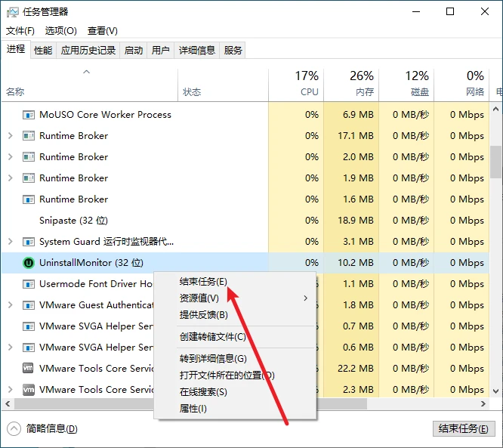
Task: Click the 结束任务(E) button at bottom right
Action: click(464, 429)
